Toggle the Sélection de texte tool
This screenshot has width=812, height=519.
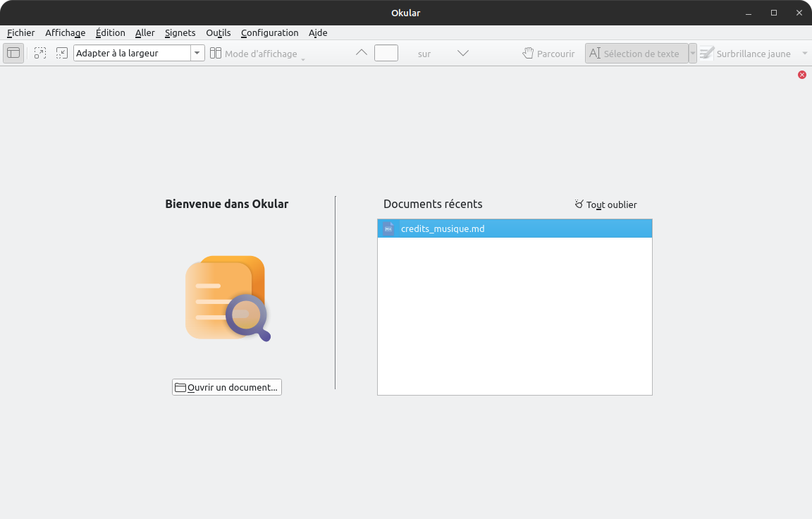[635, 54]
